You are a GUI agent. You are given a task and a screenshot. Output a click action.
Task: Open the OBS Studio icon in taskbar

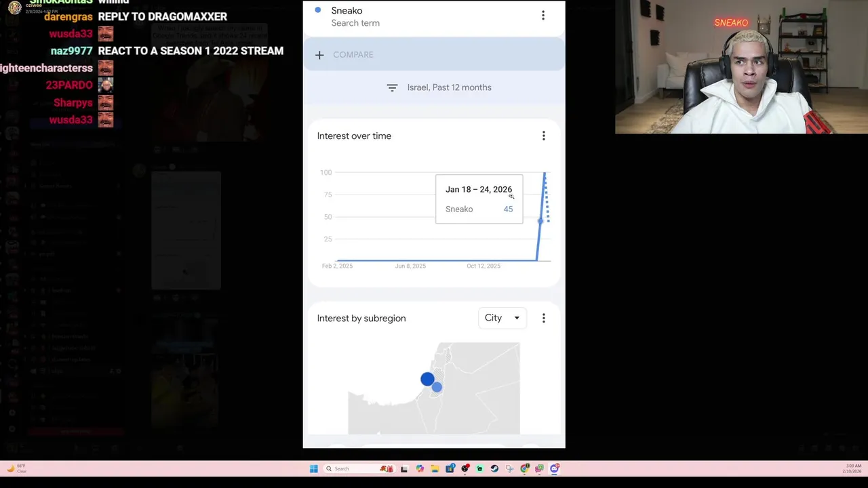[465, 468]
